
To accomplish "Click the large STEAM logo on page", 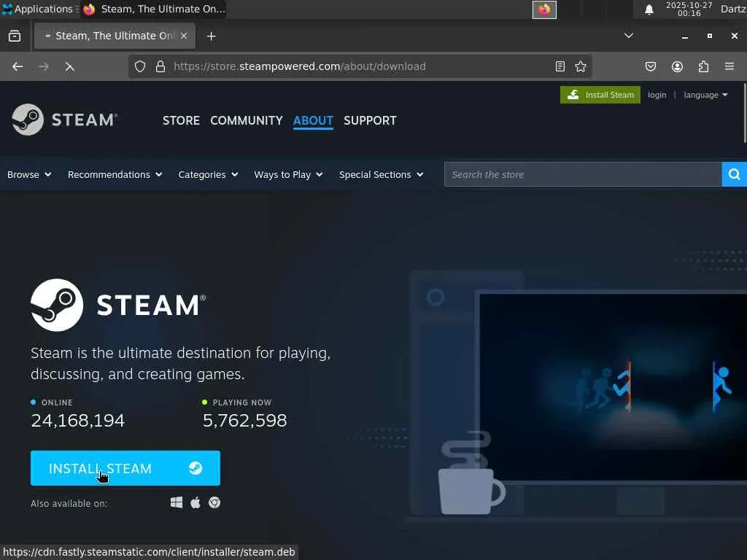I will (118, 305).
